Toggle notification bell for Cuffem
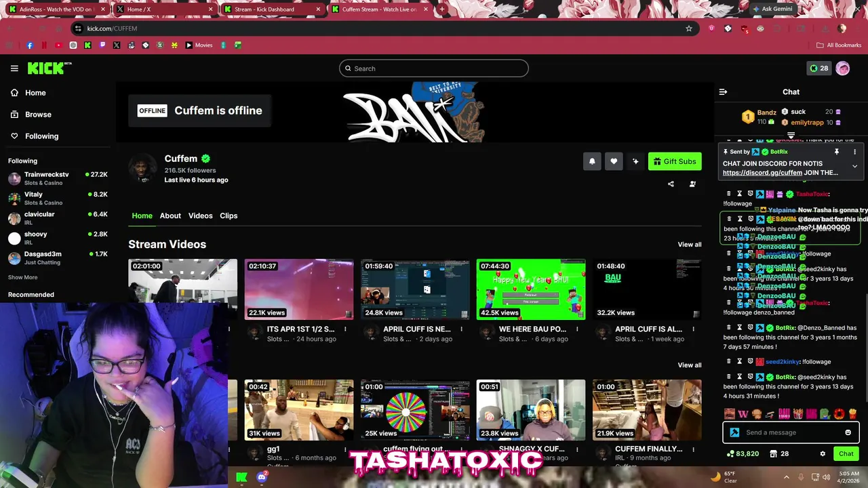Viewport: 868px width, 488px height. coord(592,161)
